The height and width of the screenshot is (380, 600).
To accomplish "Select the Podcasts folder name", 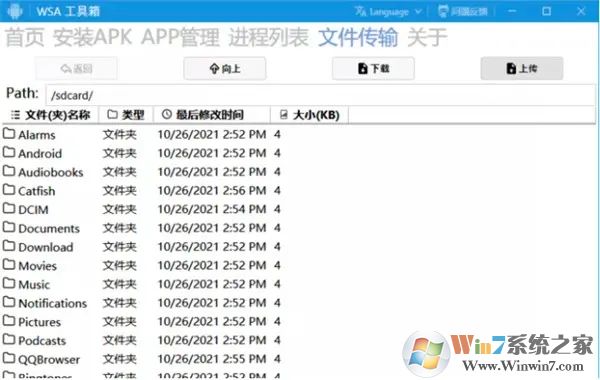I will [42, 341].
